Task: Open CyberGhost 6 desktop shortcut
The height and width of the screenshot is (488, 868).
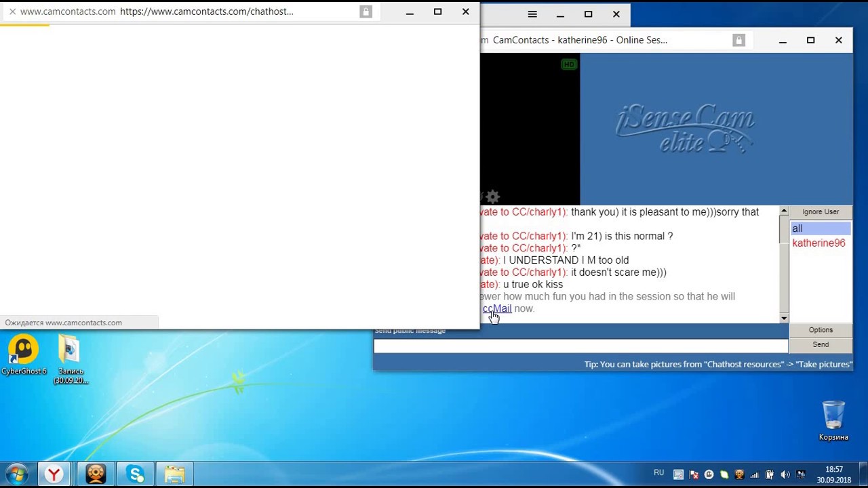Action: tap(24, 355)
